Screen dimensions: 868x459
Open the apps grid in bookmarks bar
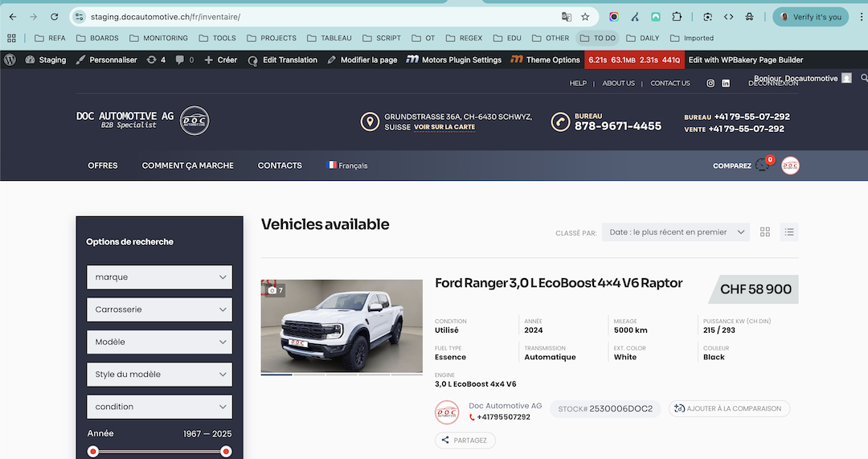point(11,39)
